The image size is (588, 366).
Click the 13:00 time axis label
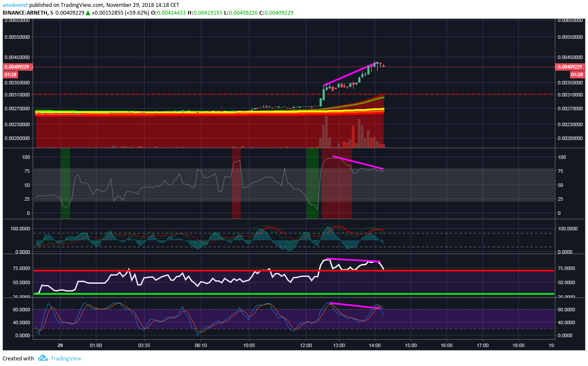point(339,345)
